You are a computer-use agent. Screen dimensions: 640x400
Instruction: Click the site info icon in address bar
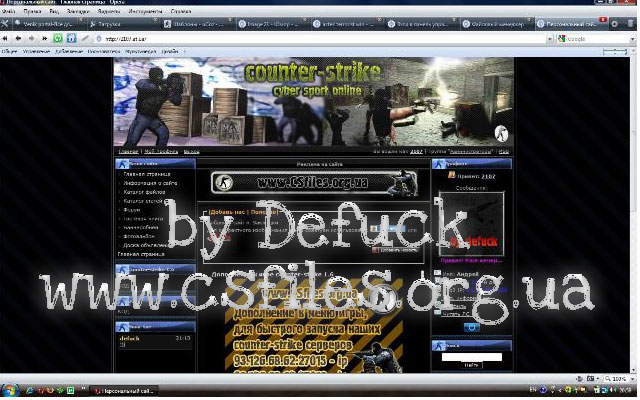(x=99, y=39)
